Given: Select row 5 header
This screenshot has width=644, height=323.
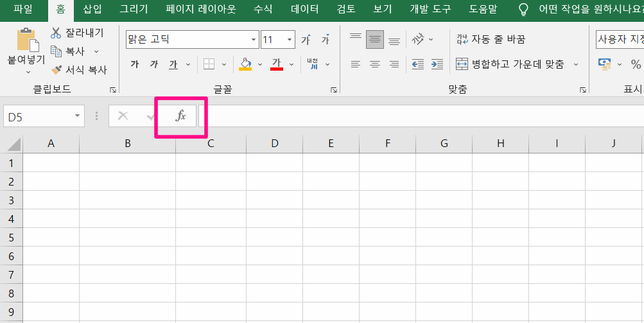Looking at the screenshot, I should click(11, 238).
